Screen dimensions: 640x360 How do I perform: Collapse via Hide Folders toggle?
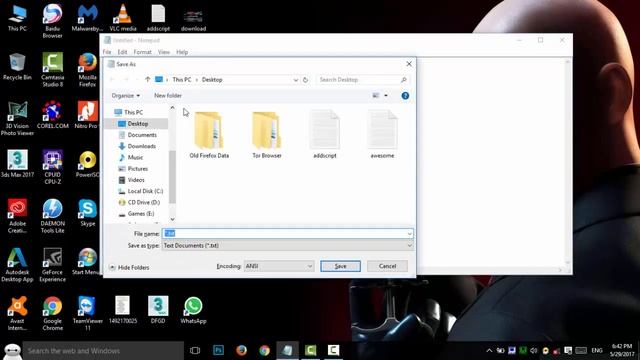coord(129,267)
